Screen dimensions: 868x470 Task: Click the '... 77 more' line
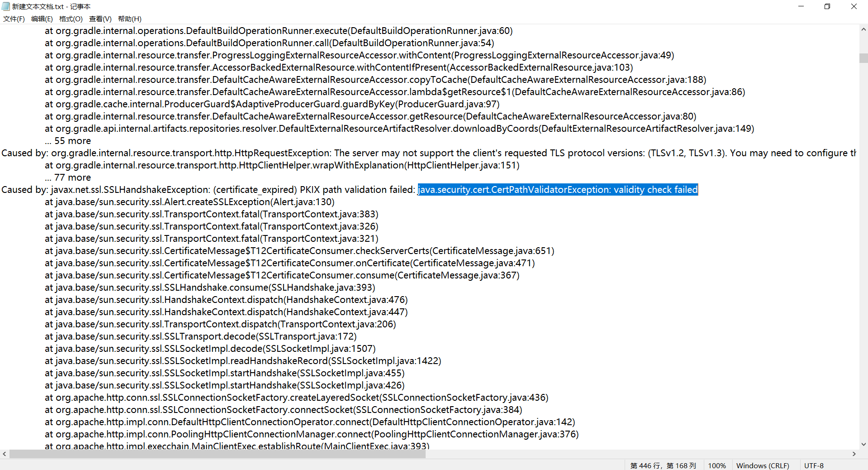(x=68, y=177)
